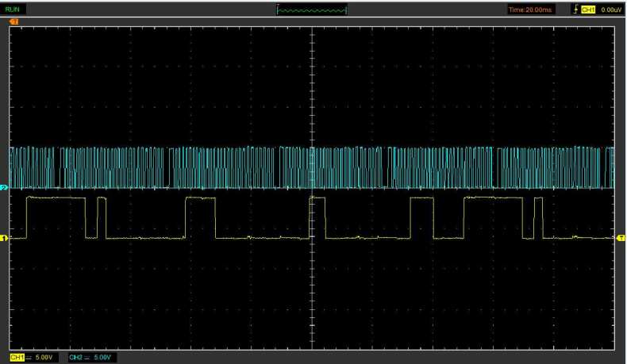The height and width of the screenshot is (364, 627).
Task: Click the CH2 DC coupling symbol
Action: click(x=87, y=358)
